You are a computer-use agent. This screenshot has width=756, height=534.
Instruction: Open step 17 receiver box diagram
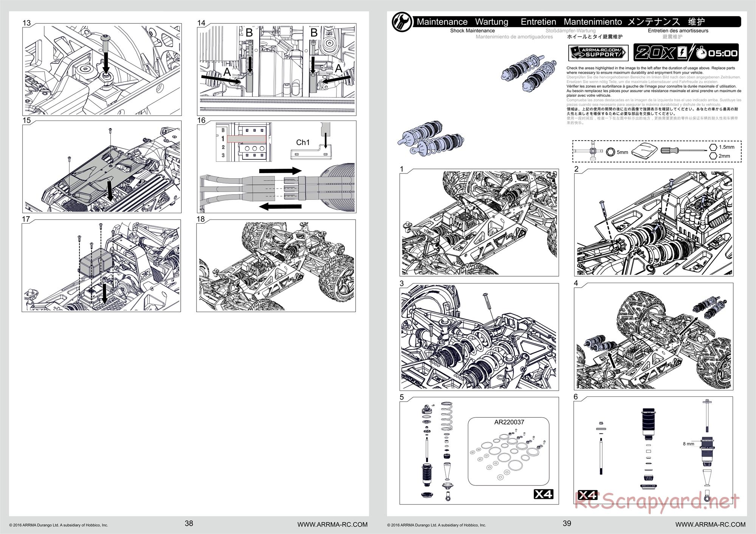(101, 266)
